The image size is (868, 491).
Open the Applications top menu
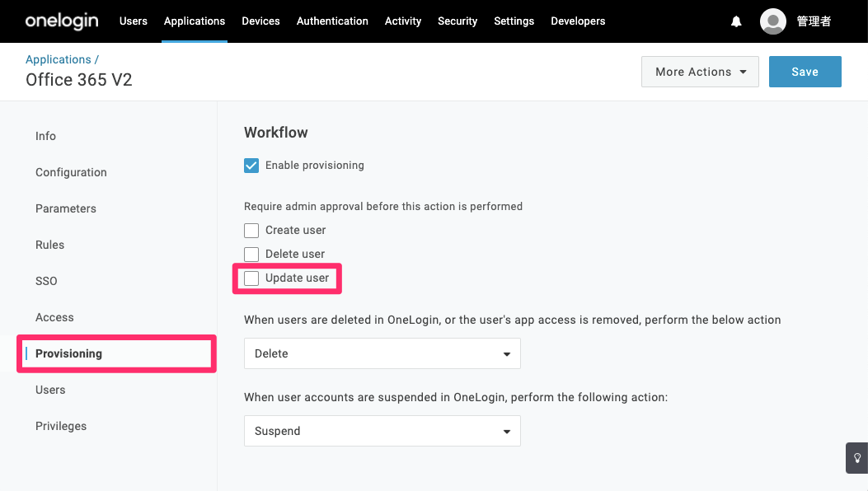pos(195,21)
